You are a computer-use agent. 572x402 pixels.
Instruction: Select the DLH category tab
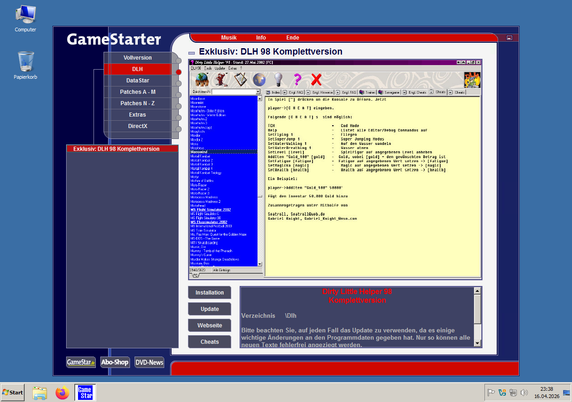coord(138,69)
